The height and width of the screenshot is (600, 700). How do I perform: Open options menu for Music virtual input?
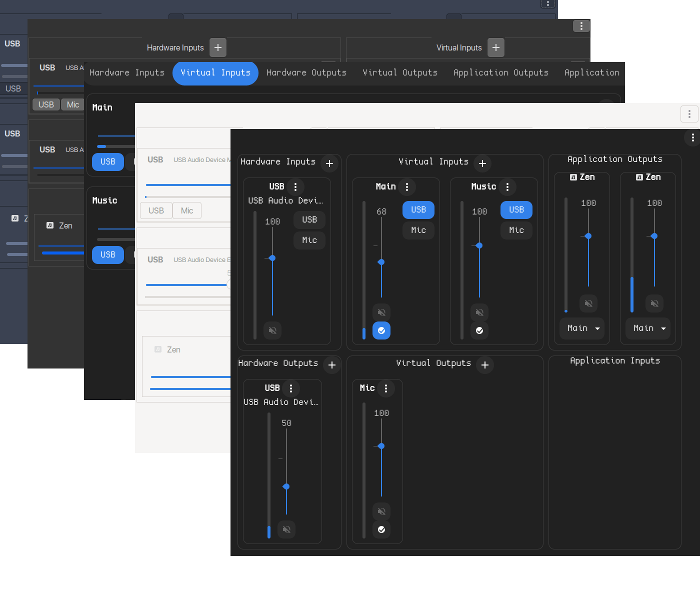[507, 187]
